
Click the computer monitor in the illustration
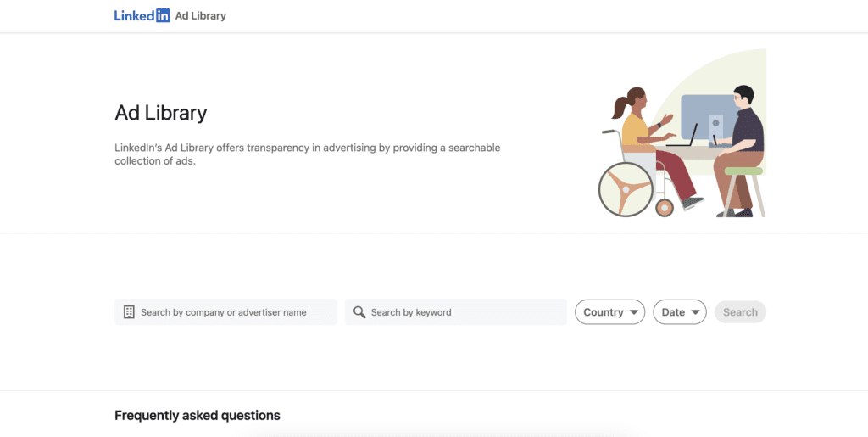(x=709, y=119)
